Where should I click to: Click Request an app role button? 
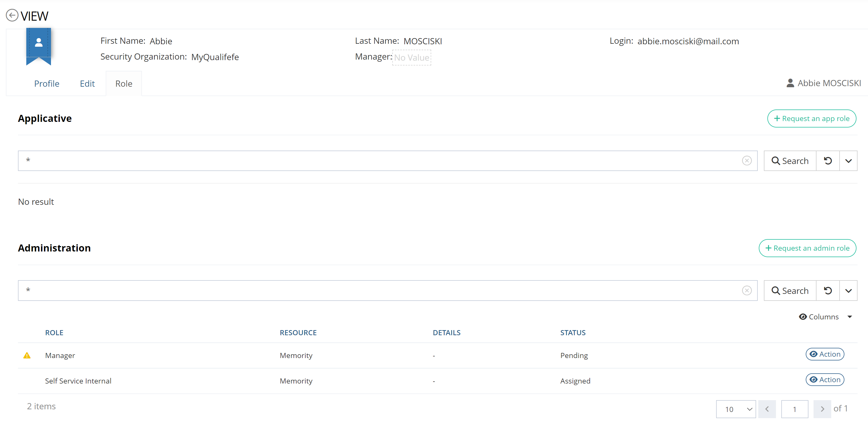[x=811, y=119]
